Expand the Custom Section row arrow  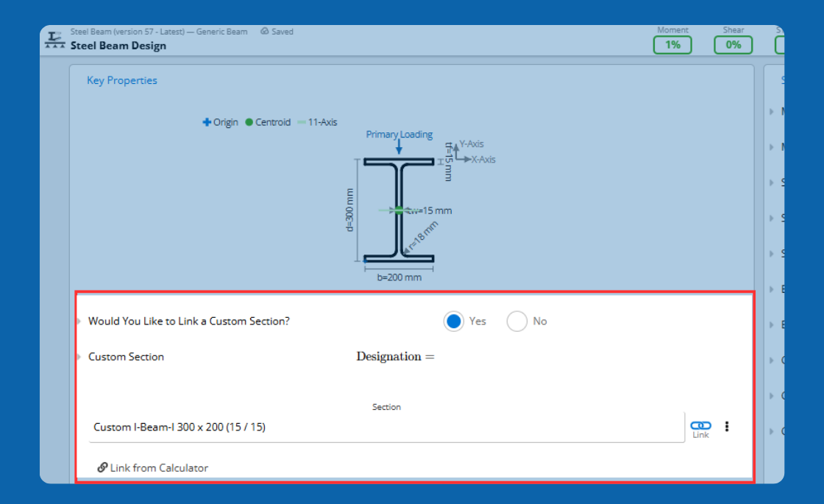(x=79, y=357)
